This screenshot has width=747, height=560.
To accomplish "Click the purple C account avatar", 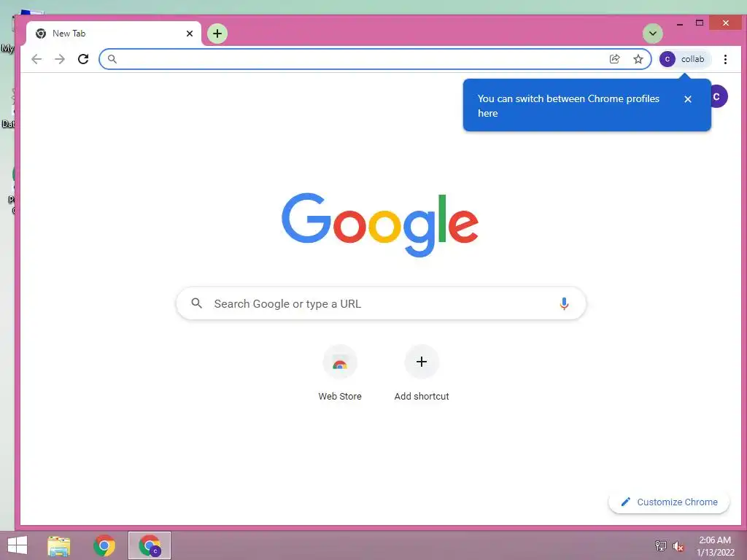I will coord(719,97).
